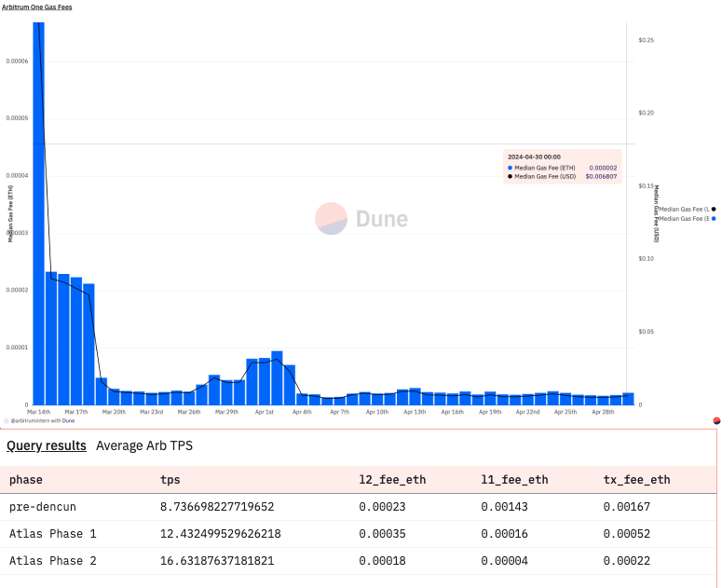The width and height of the screenshot is (722, 588).
Task: Sort by the tx_fee_eth column header
Action: 637,479
